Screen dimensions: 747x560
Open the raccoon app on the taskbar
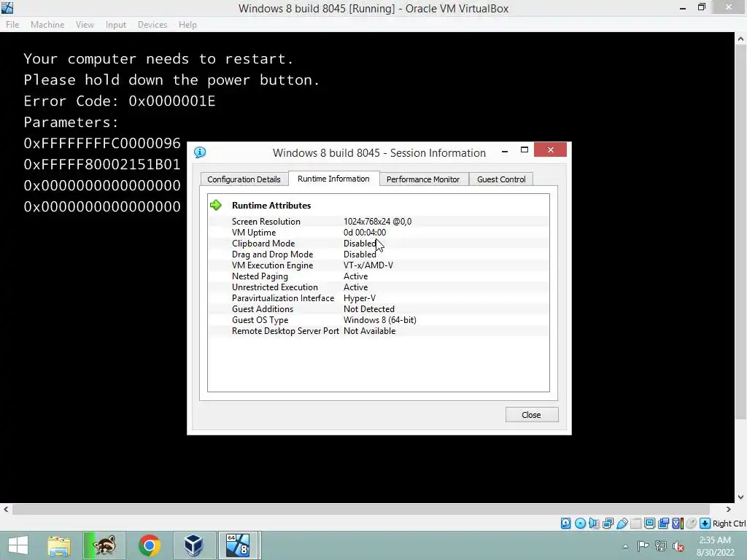[x=104, y=545]
